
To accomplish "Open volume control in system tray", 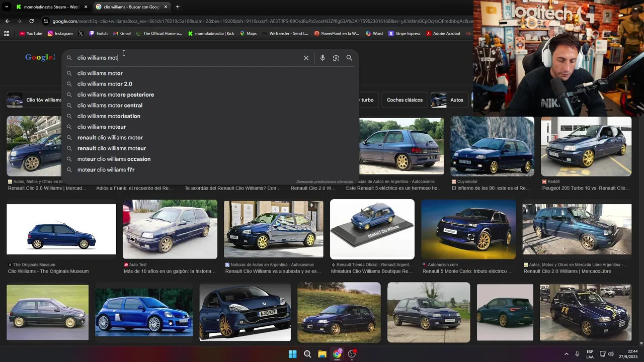I will click(x=611, y=354).
